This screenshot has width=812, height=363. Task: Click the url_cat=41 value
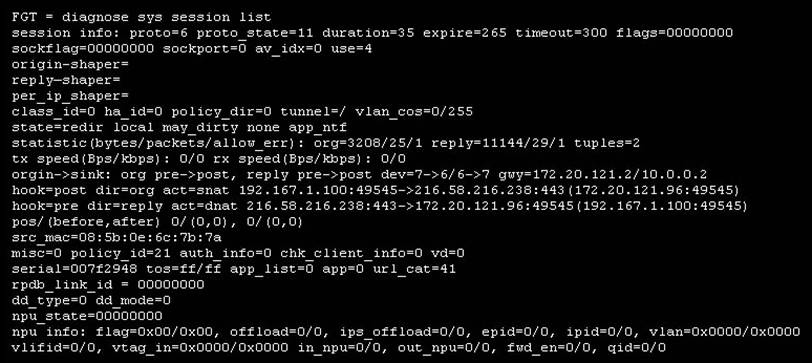[414, 269]
